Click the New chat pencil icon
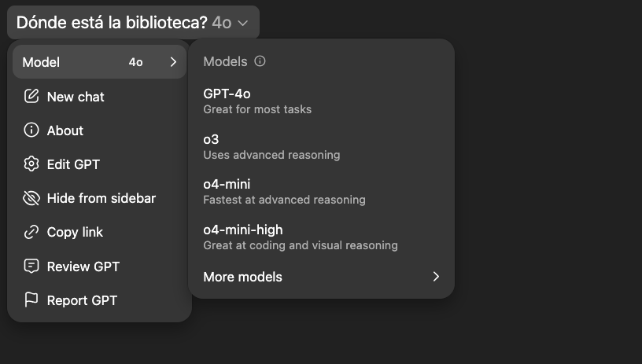This screenshot has width=642, height=364. tap(31, 96)
